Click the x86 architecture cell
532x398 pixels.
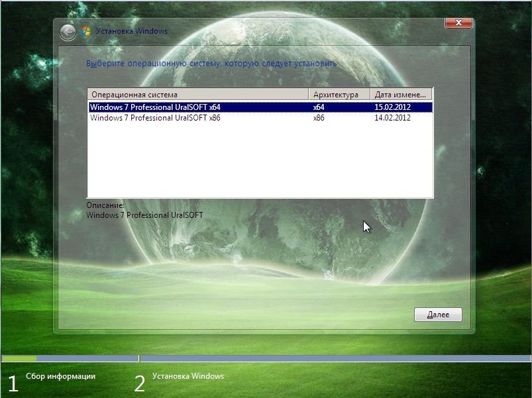tap(319, 118)
